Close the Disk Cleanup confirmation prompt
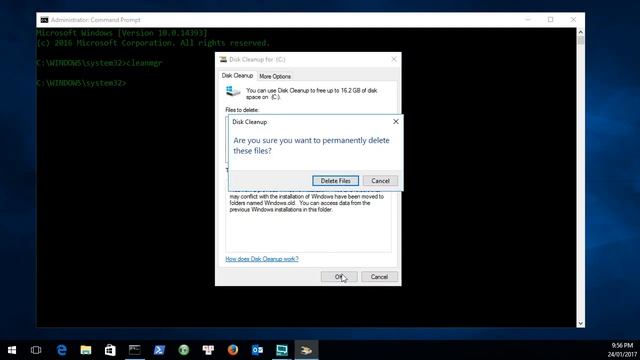Image resolution: width=640 pixels, height=360 pixels. [x=396, y=122]
